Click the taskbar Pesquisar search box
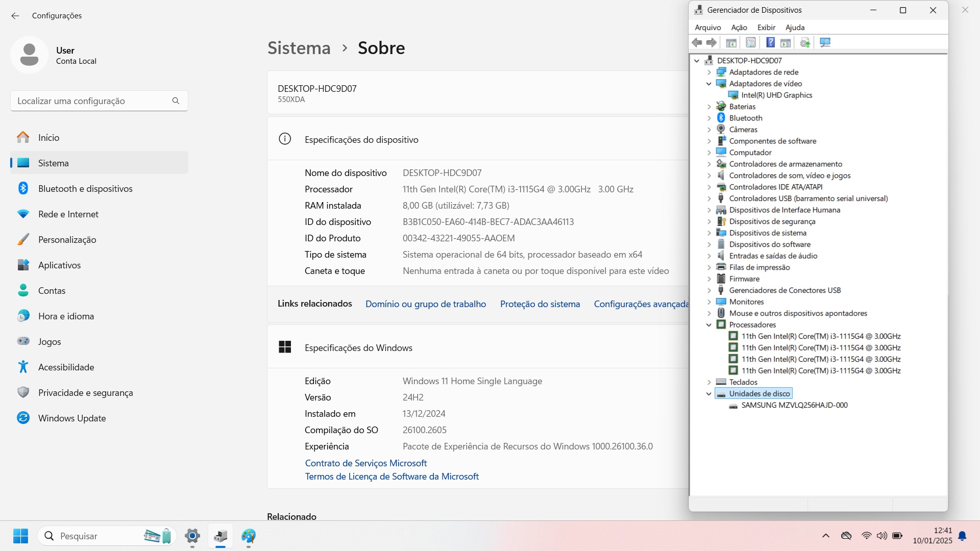 (x=107, y=536)
